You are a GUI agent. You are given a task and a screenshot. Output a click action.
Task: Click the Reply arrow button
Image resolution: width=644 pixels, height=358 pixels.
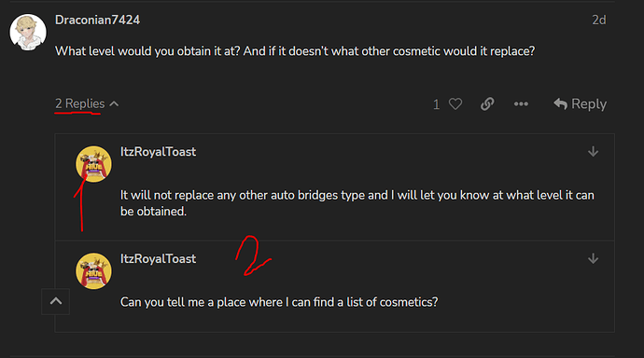(x=580, y=104)
